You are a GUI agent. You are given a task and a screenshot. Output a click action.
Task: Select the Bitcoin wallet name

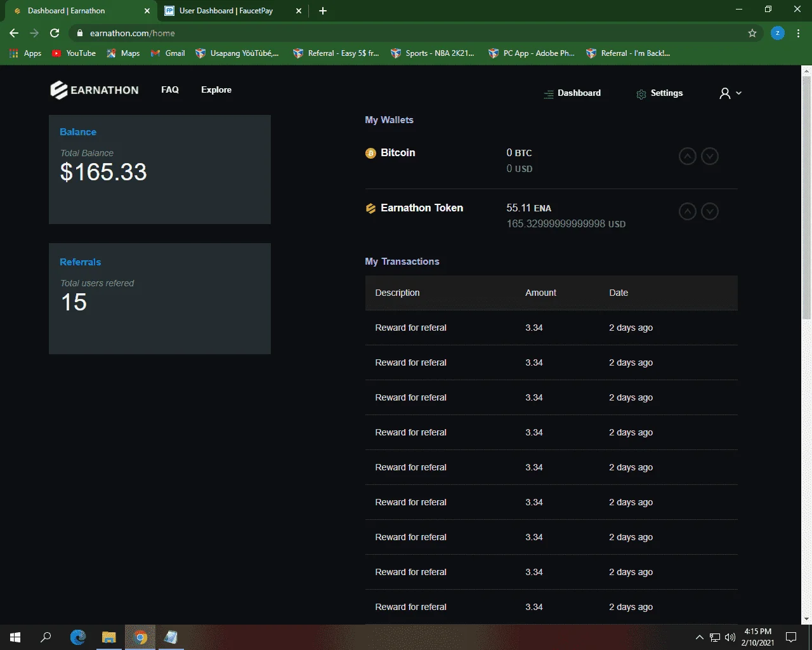click(398, 152)
